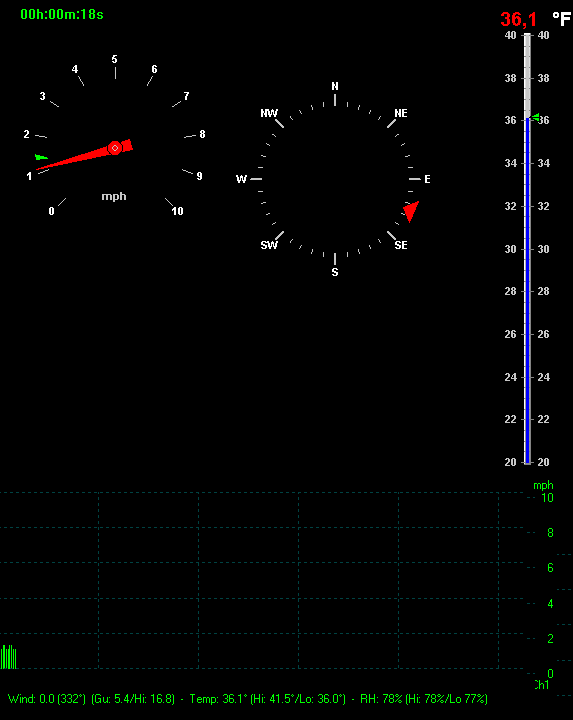This screenshot has width=573, height=720.
Task: Select the SE label on the compass
Action: click(x=401, y=245)
